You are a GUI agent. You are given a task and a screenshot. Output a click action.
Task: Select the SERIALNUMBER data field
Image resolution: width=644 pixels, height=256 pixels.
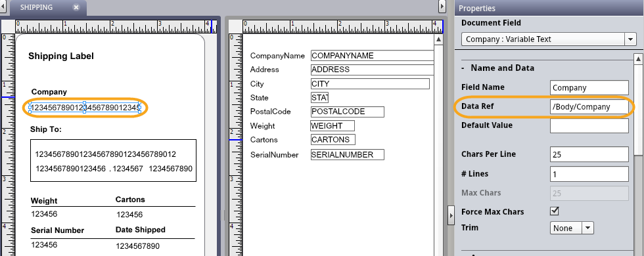coord(348,155)
